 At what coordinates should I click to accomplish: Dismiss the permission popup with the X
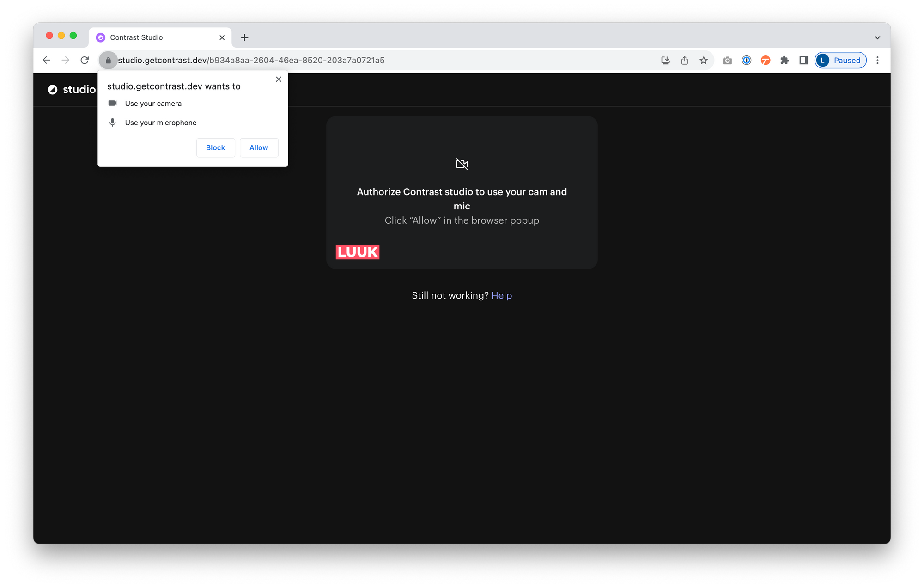pyautogui.click(x=279, y=79)
